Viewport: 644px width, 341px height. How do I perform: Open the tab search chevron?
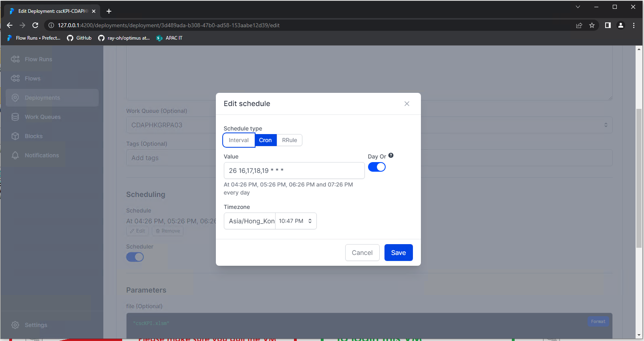point(578,7)
